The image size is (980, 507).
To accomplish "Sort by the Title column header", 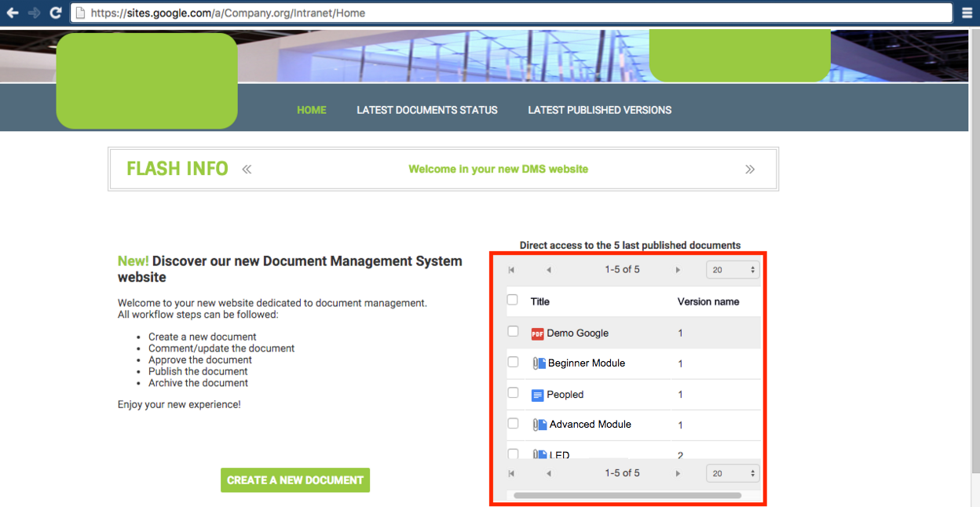I will coord(540,301).
